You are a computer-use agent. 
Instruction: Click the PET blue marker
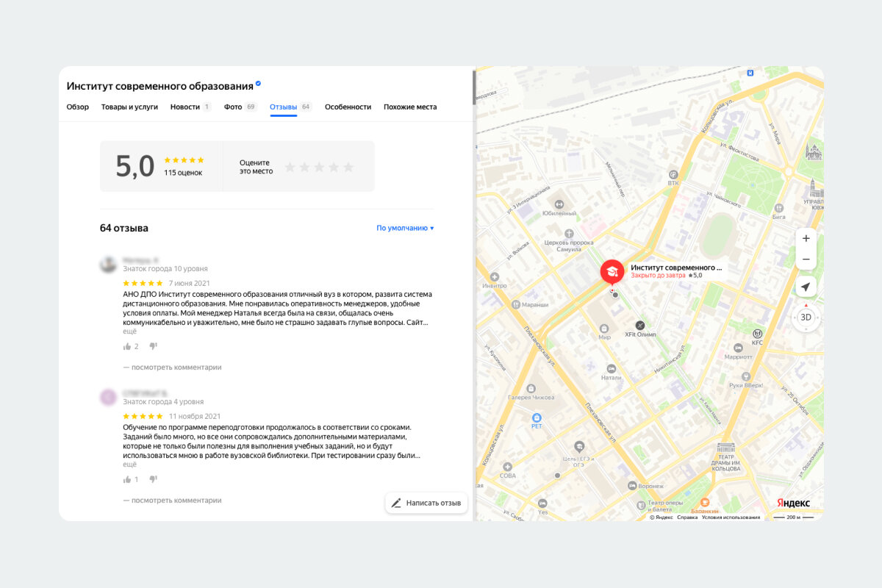(537, 417)
